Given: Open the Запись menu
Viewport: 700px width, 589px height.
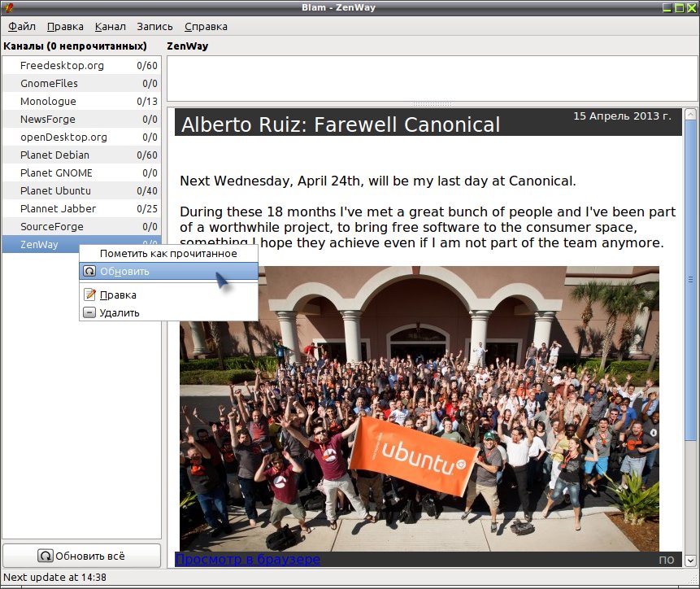Looking at the screenshot, I should click(x=154, y=27).
